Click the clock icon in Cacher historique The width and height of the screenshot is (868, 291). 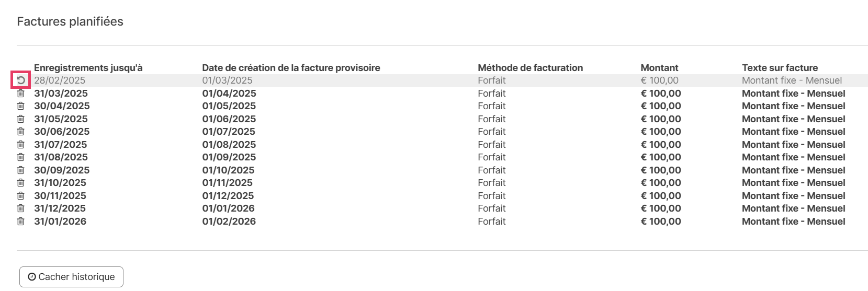(32, 277)
